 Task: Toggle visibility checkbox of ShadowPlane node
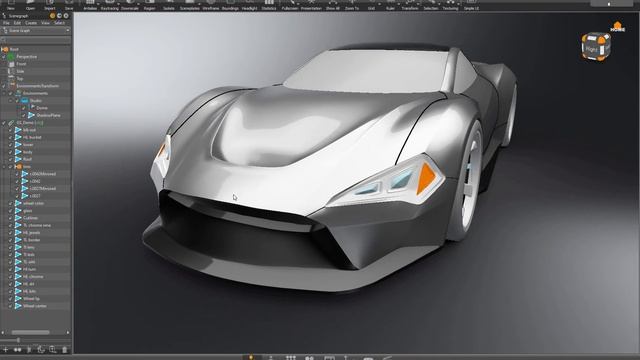pos(24,116)
